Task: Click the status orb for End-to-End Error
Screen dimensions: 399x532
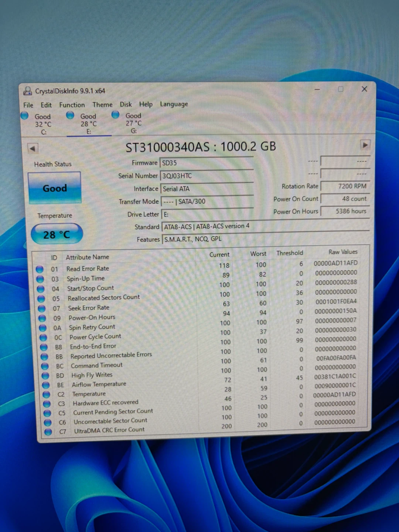Action: (44, 347)
